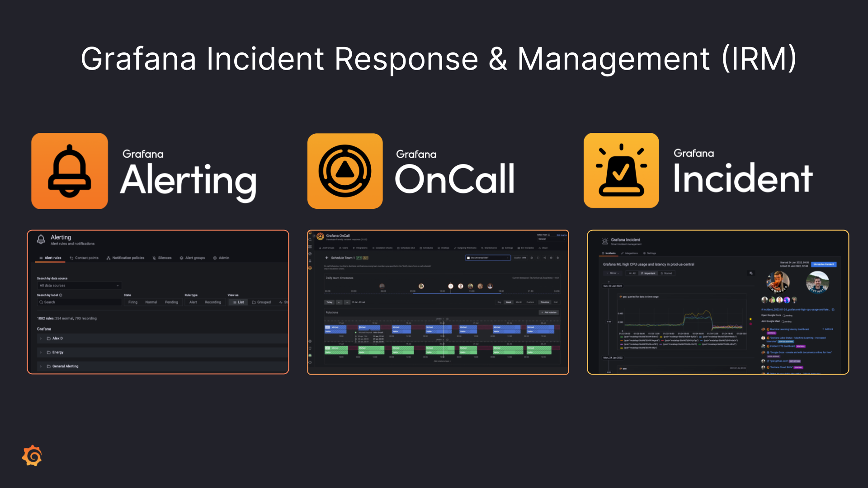
Task: Click the Search by label input field
Action: [79, 302]
